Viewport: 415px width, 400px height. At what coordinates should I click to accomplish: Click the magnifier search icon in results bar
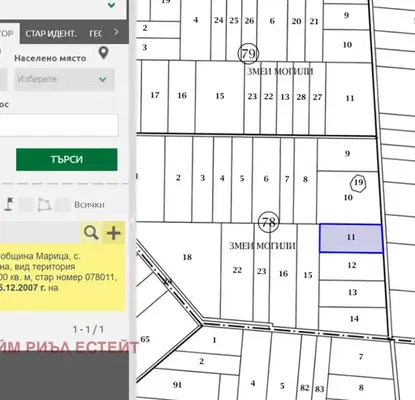[x=91, y=232]
